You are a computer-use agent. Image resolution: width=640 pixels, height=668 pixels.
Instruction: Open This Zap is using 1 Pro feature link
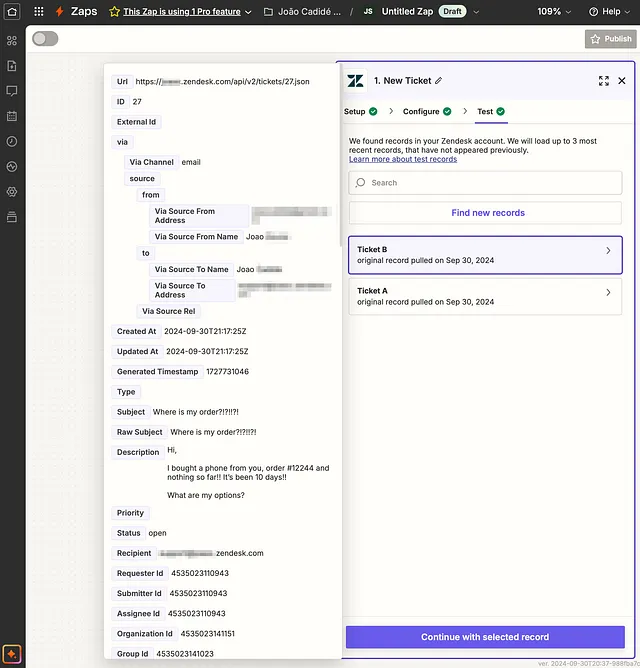tap(182, 12)
